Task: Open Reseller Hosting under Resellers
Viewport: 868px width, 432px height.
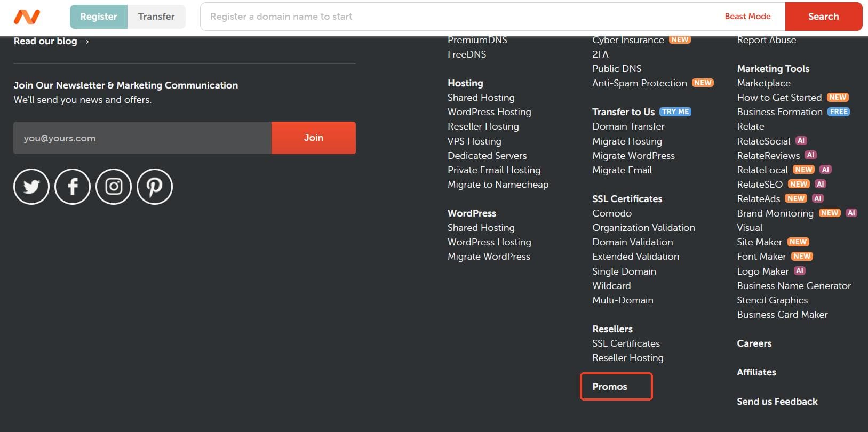Action: click(628, 358)
